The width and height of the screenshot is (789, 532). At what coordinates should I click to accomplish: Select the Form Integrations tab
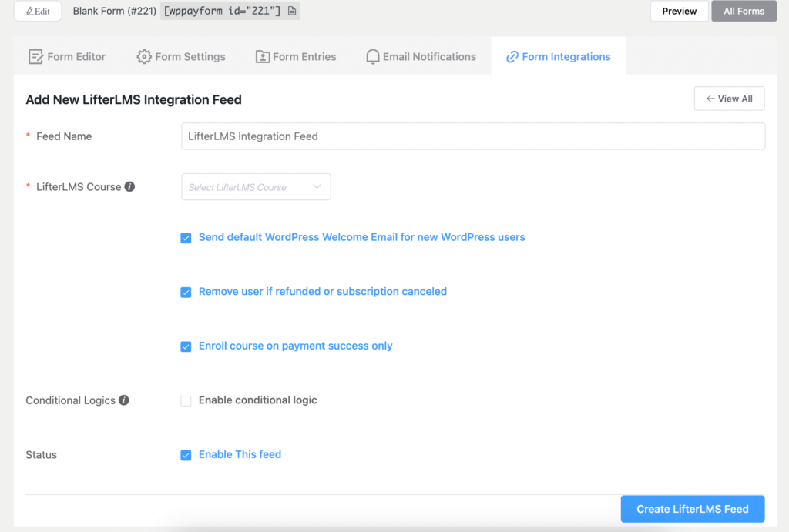click(559, 57)
